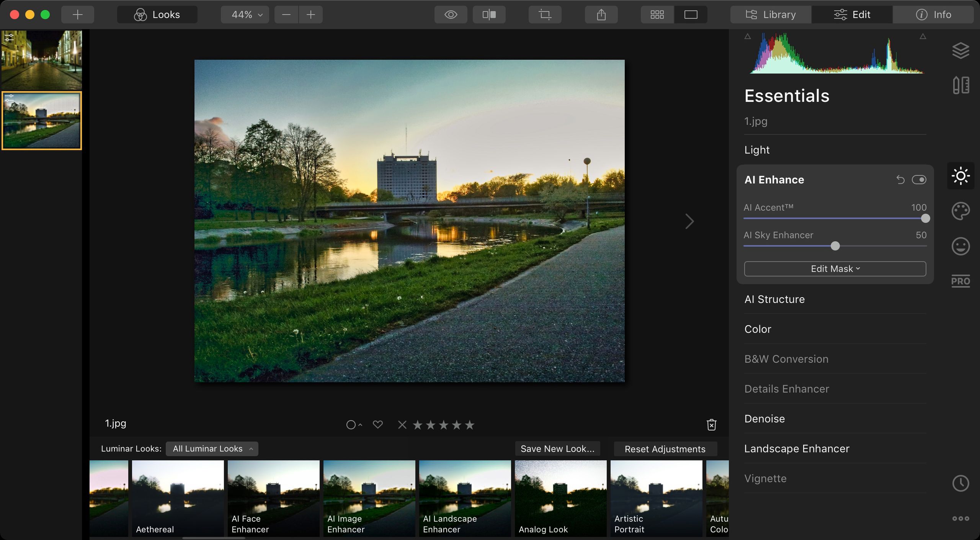Toggle the AI Enhance filter switch
980x540 pixels.
click(x=919, y=180)
